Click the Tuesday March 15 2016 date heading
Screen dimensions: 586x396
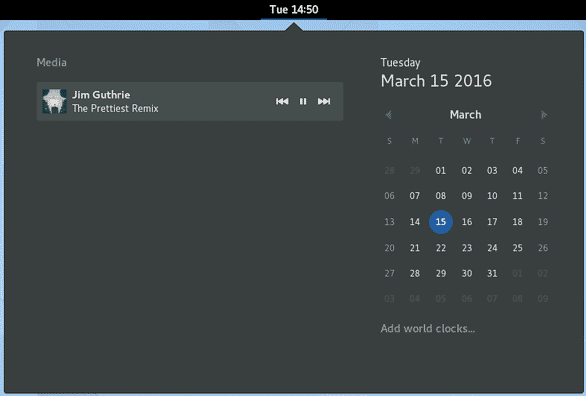pyautogui.click(x=436, y=73)
